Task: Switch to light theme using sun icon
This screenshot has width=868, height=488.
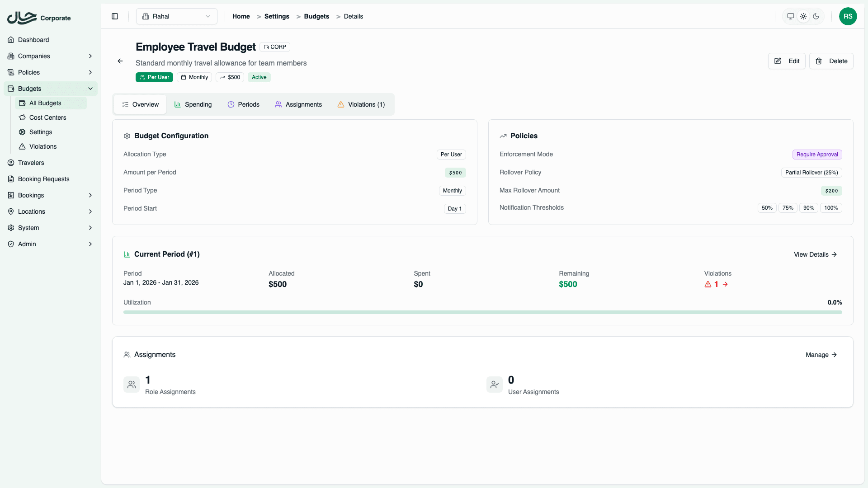Action: click(803, 16)
